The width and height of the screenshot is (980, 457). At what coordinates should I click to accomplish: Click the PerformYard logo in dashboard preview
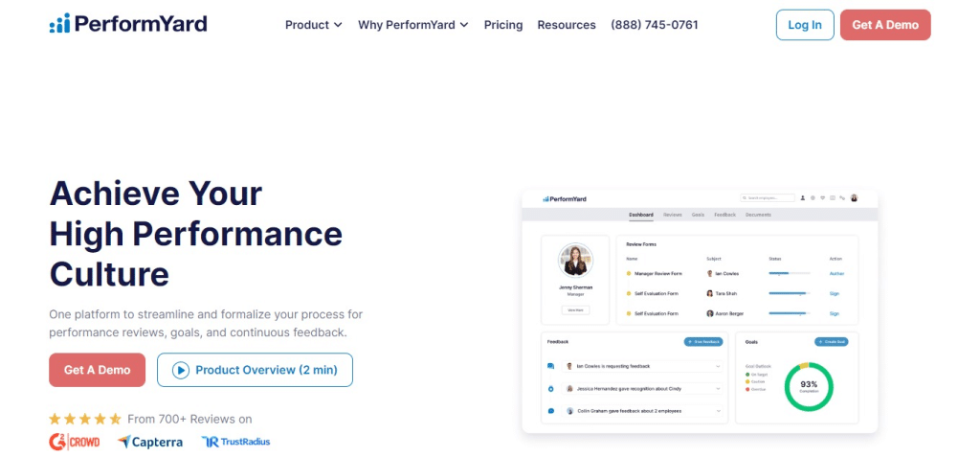click(565, 199)
